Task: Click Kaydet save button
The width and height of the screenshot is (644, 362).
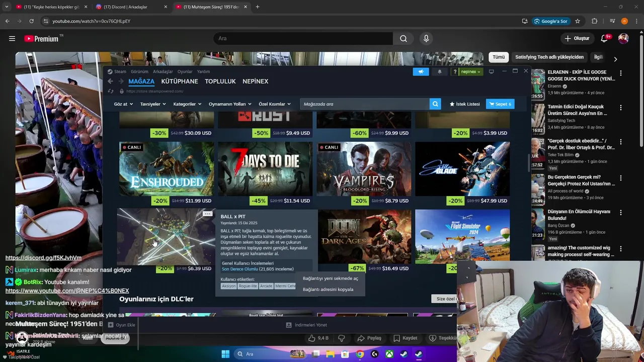Action: [x=406, y=338]
